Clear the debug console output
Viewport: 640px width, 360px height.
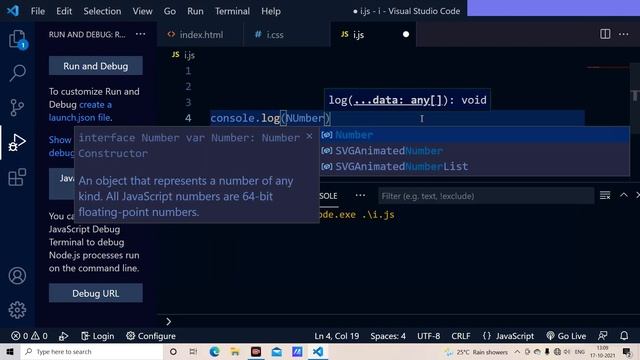tap(605, 196)
